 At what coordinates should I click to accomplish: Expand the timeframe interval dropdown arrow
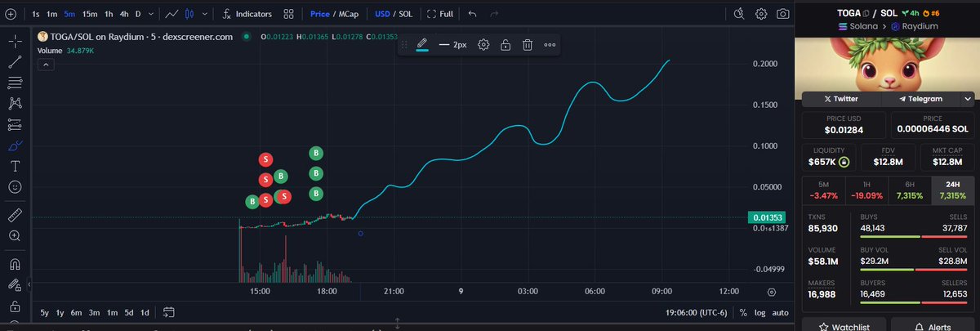(x=152, y=14)
